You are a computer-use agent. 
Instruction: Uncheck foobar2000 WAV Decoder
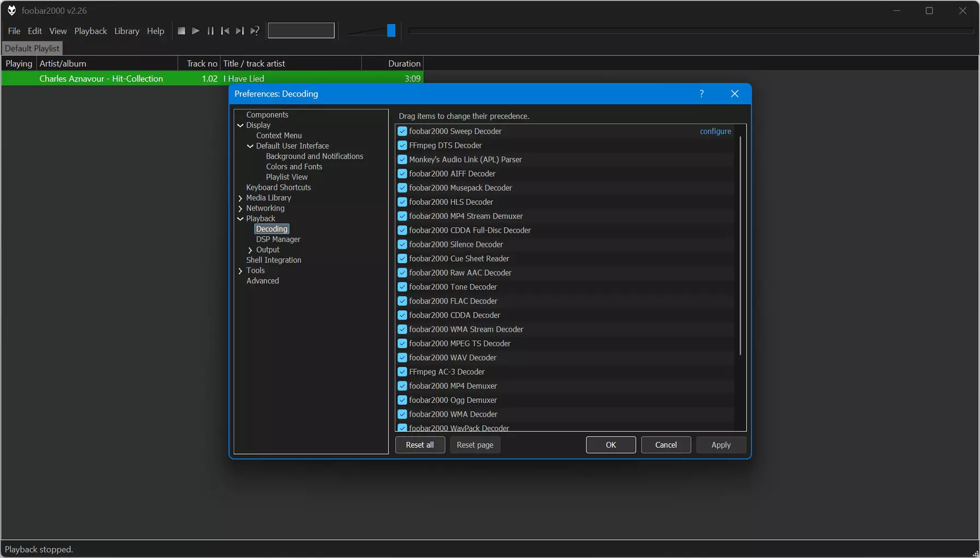pos(402,358)
